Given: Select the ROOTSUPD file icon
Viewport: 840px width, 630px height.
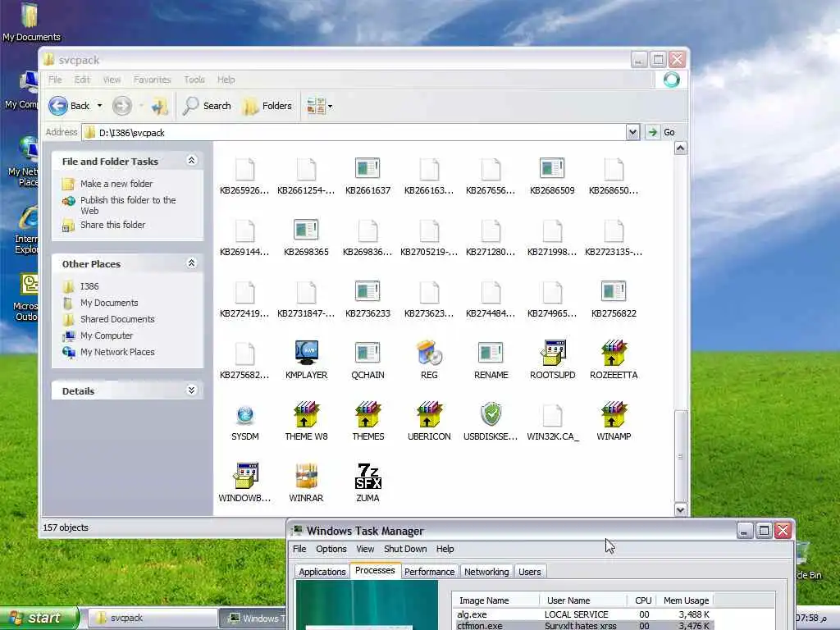Looking at the screenshot, I should pos(553,353).
